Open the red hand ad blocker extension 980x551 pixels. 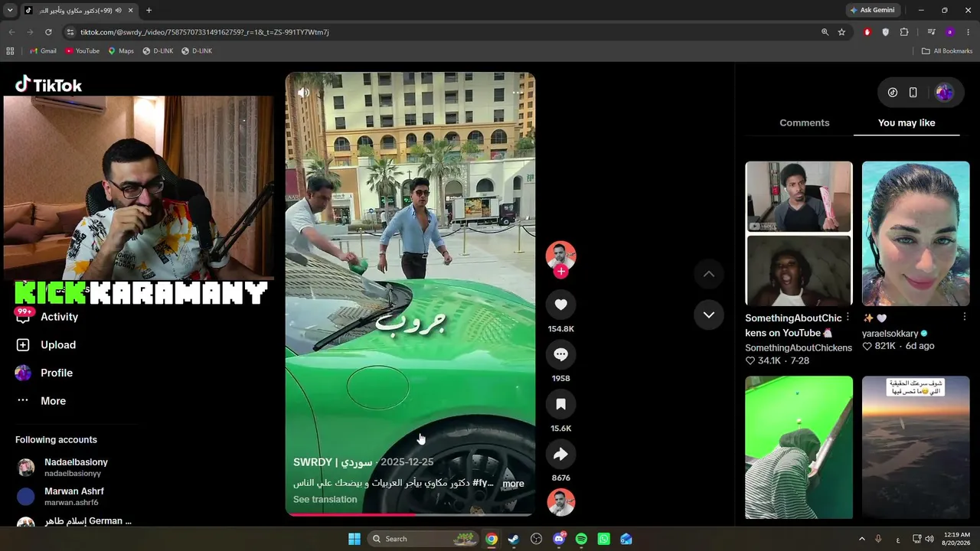(867, 32)
